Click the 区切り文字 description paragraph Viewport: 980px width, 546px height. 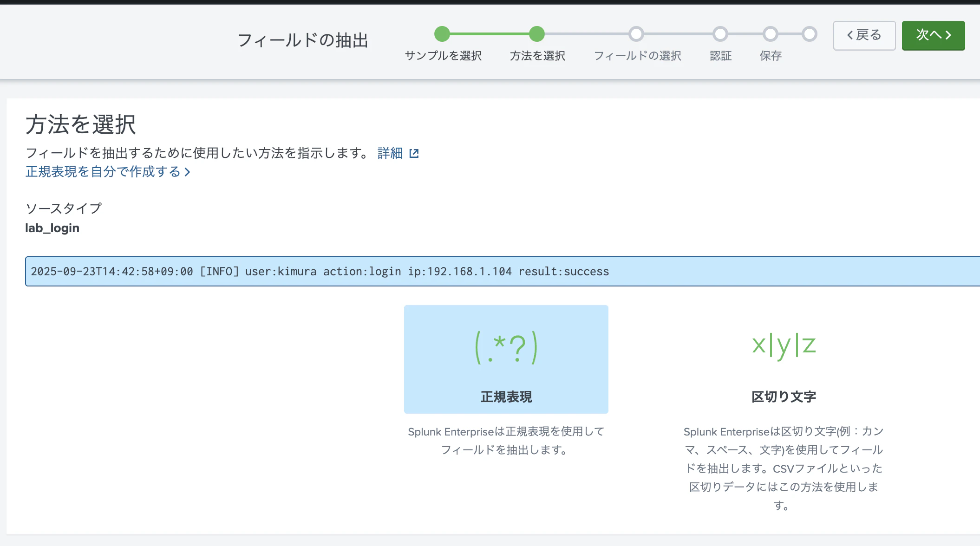coord(784,468)
